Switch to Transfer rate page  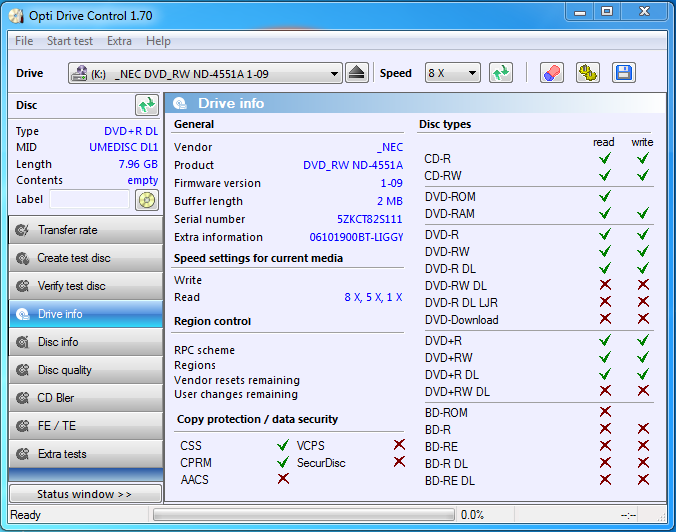pyautogui.click(x=86, y=230)
